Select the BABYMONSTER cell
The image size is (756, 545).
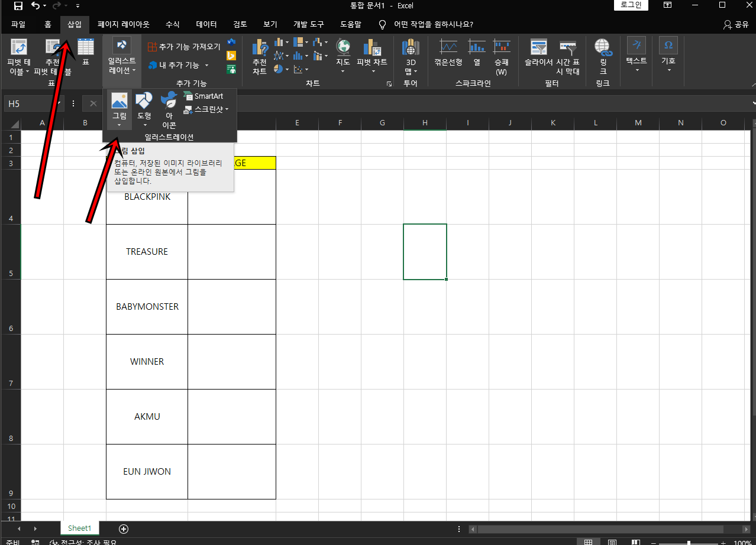pyautogui.click(x=147, y=307)
